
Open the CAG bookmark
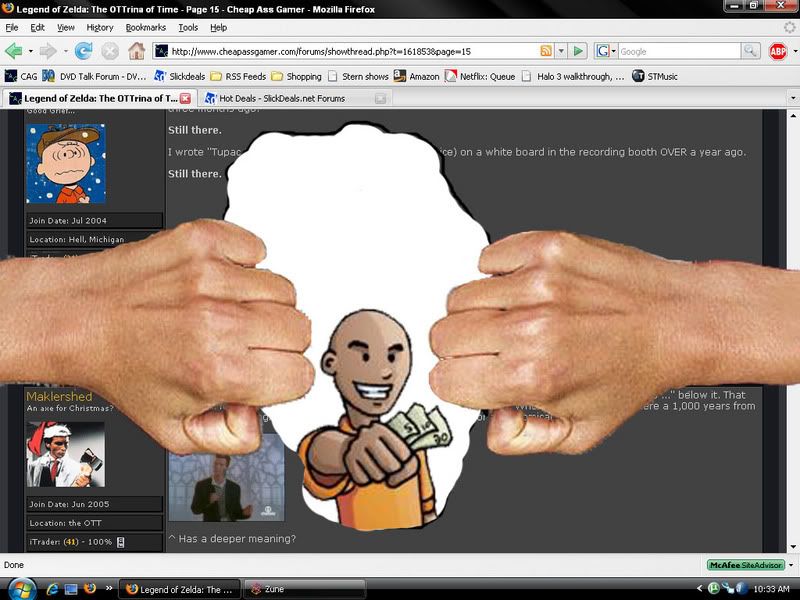click(x=21, y=77)
